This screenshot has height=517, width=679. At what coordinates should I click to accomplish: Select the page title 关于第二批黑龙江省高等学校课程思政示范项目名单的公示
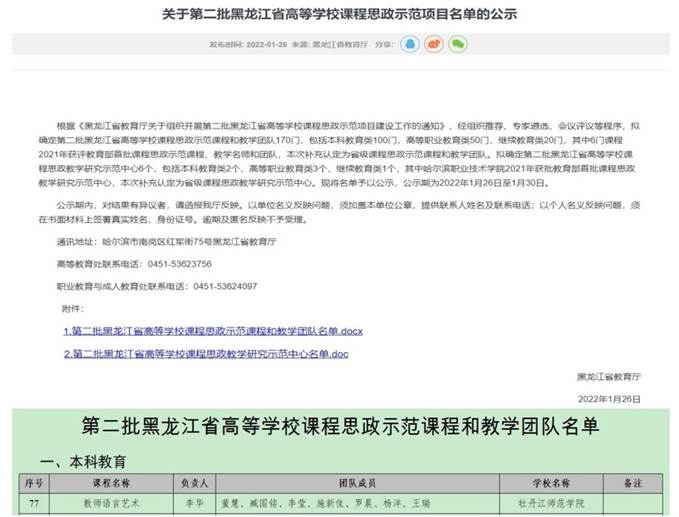coord(340,14)
